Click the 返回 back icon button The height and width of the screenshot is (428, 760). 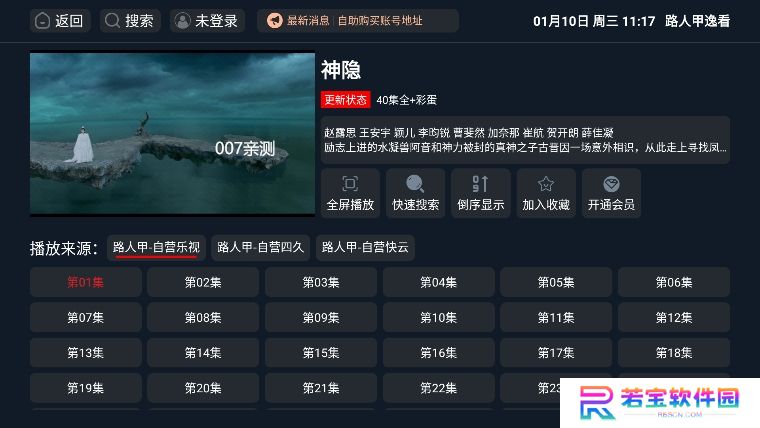click(60, 21)
